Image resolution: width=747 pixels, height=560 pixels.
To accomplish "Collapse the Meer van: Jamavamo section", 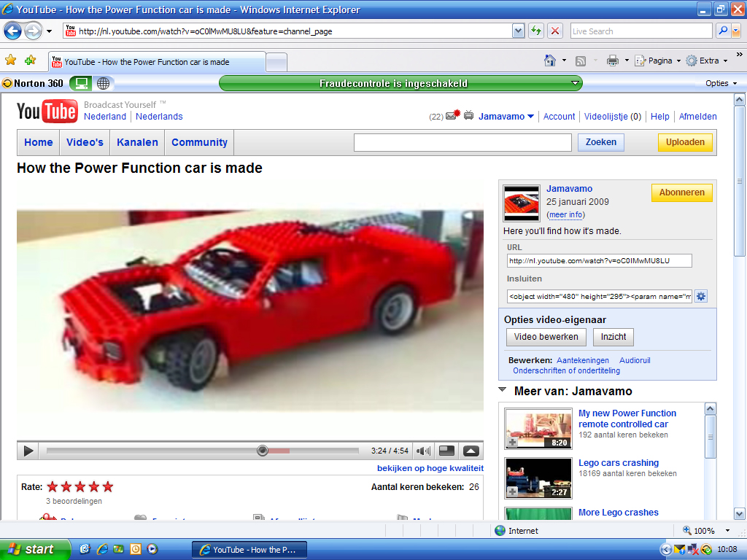I will 502,390.
